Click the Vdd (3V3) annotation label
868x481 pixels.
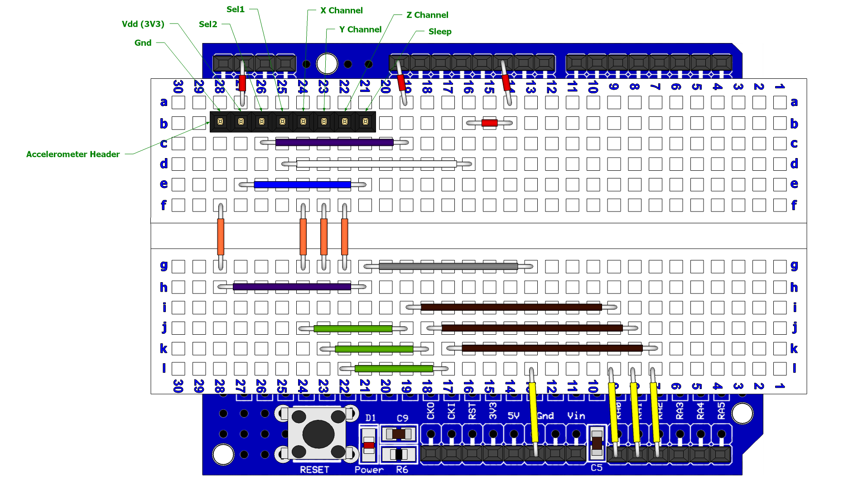(143, 24)
